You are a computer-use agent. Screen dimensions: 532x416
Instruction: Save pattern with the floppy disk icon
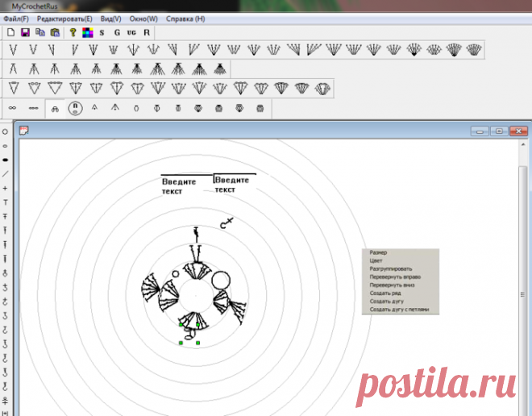click(x=26, y=32)
